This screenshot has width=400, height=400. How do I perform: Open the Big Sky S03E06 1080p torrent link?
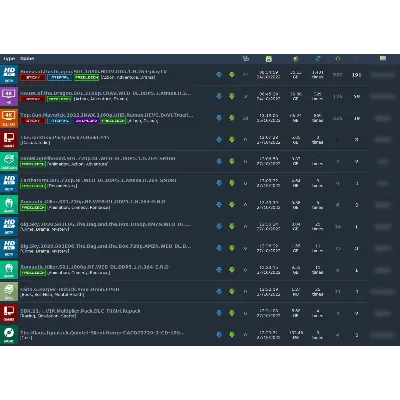[105, 224]
